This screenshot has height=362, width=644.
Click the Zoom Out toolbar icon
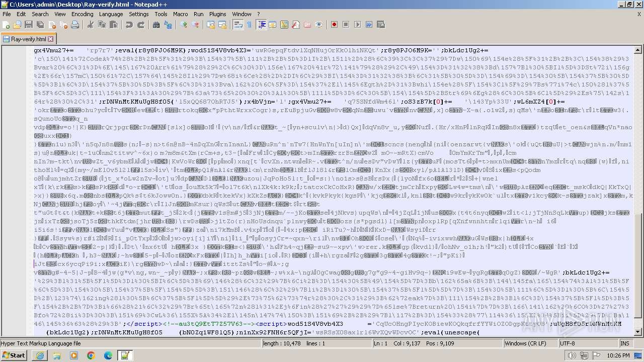tap(195, 25)
